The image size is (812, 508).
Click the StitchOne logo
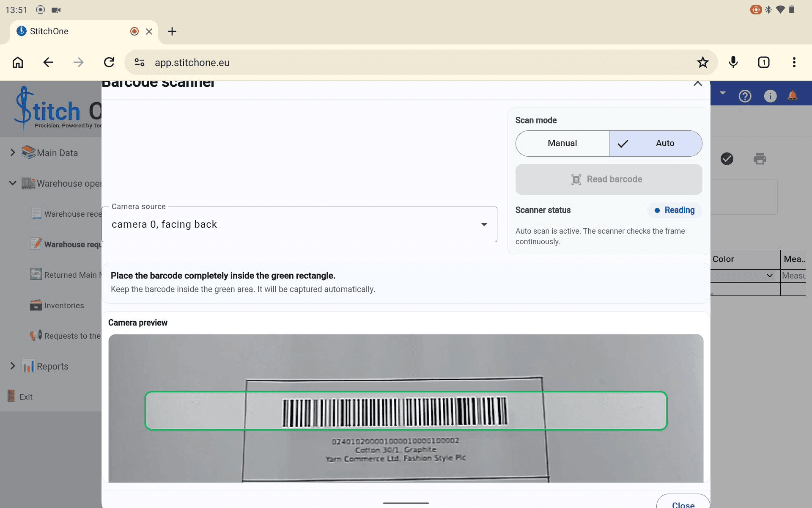[x=58, y=109]
